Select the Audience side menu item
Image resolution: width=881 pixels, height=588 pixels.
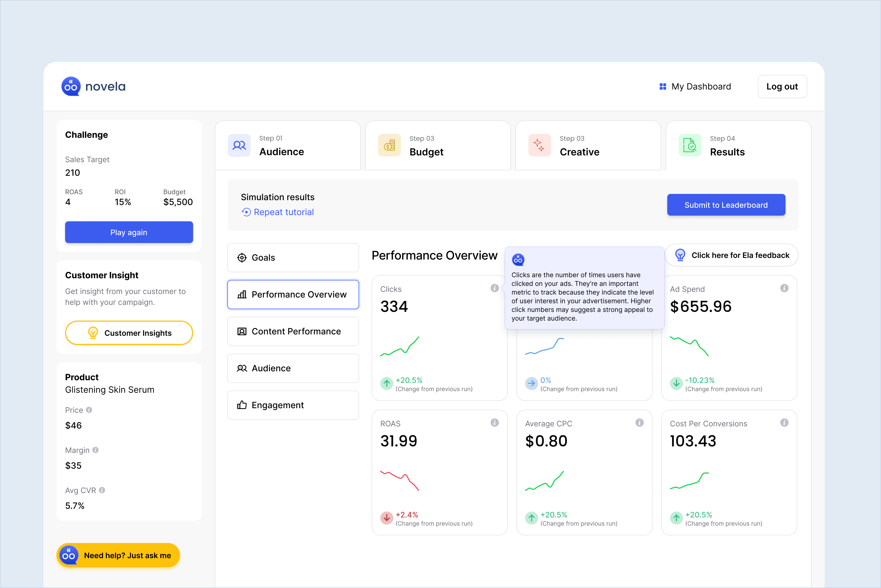point(293,368)
